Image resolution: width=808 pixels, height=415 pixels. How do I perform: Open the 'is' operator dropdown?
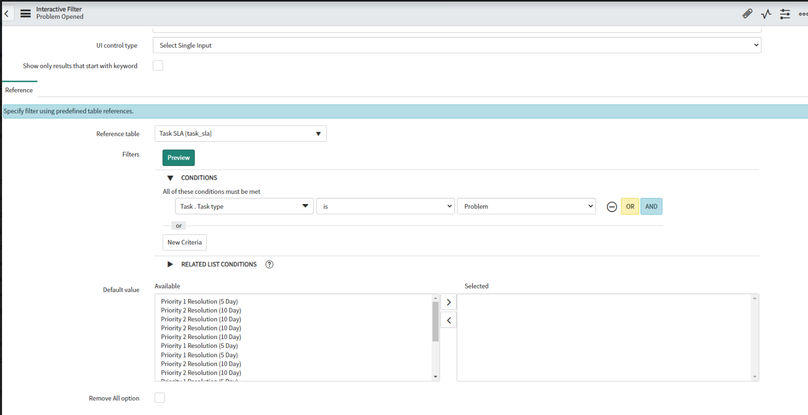coord(385,206)
